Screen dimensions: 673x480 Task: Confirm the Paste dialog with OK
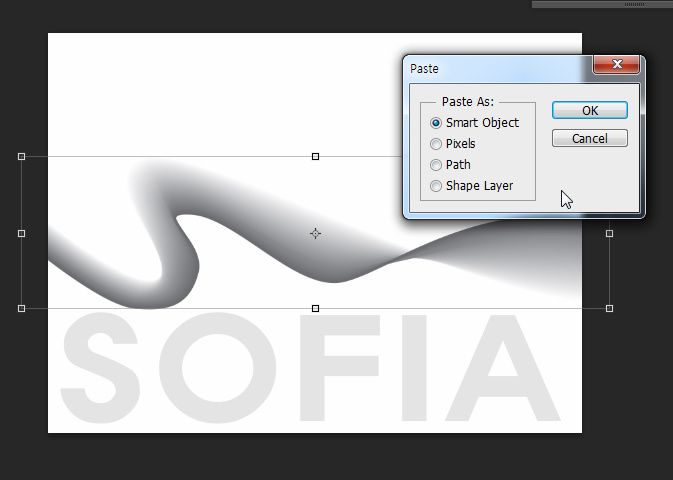point(590,110)
